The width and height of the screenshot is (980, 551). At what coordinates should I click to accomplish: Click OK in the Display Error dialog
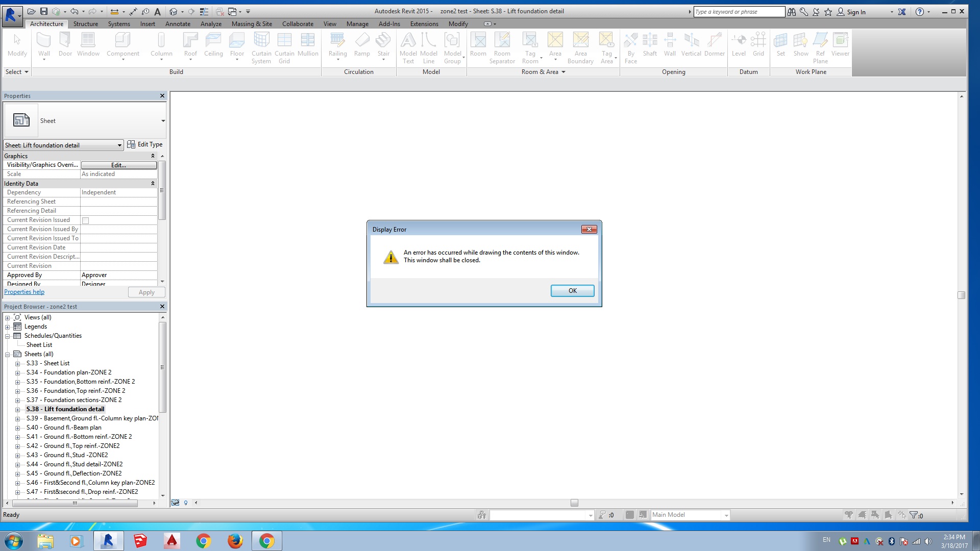click(572, 291)
